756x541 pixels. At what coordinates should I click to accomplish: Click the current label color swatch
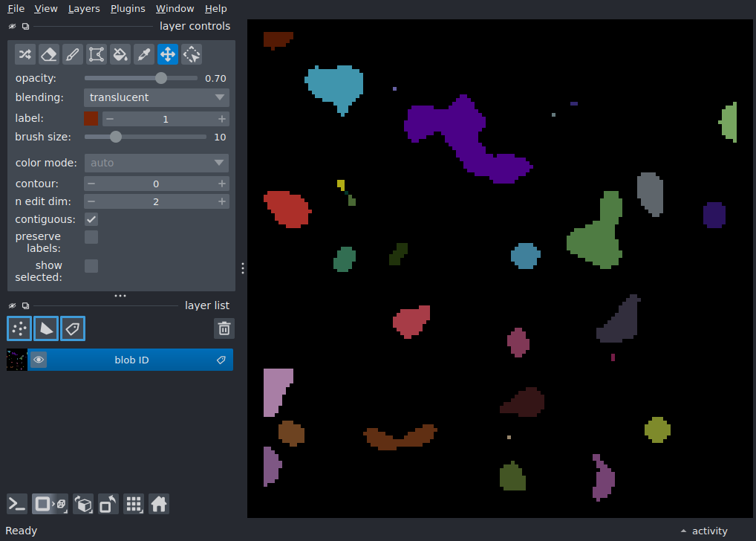91,119
